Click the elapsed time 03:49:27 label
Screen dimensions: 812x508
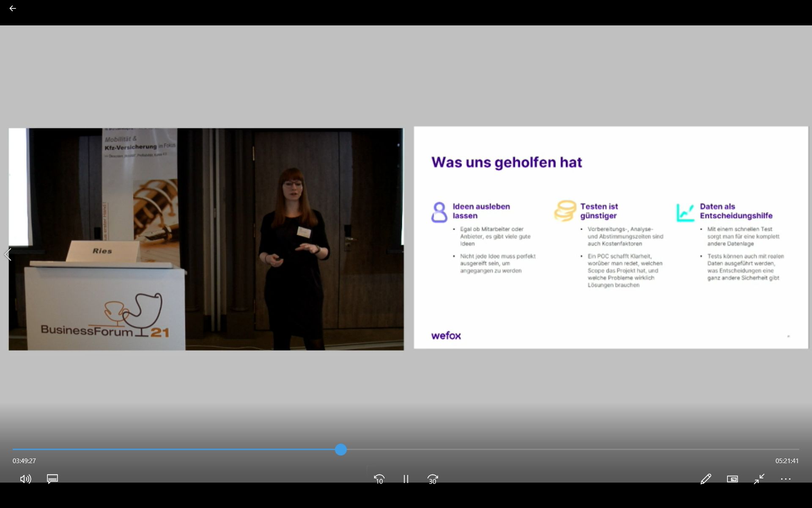pos(24,461)
